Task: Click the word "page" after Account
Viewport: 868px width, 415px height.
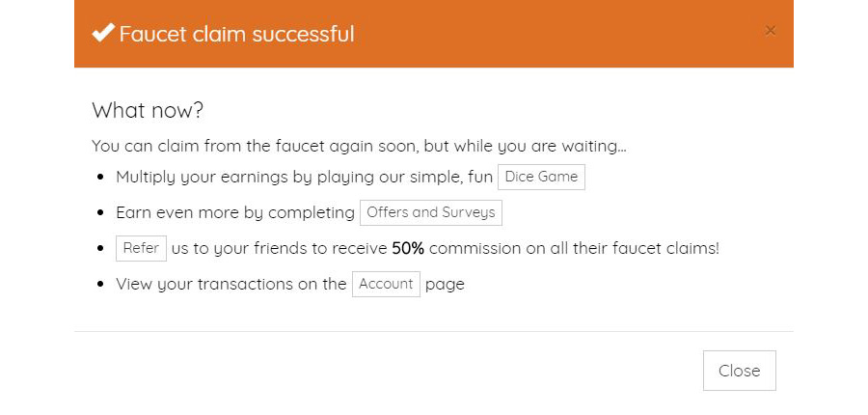Action: point(445,284)
